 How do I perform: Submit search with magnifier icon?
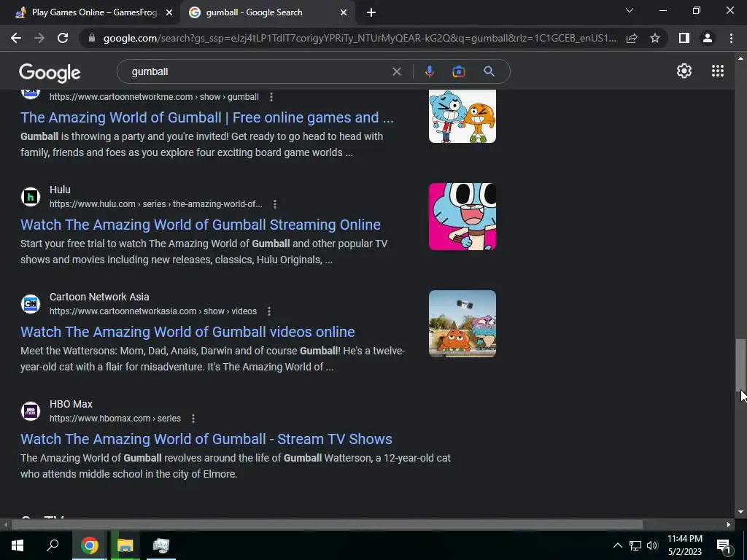click(x=489, y=71)
